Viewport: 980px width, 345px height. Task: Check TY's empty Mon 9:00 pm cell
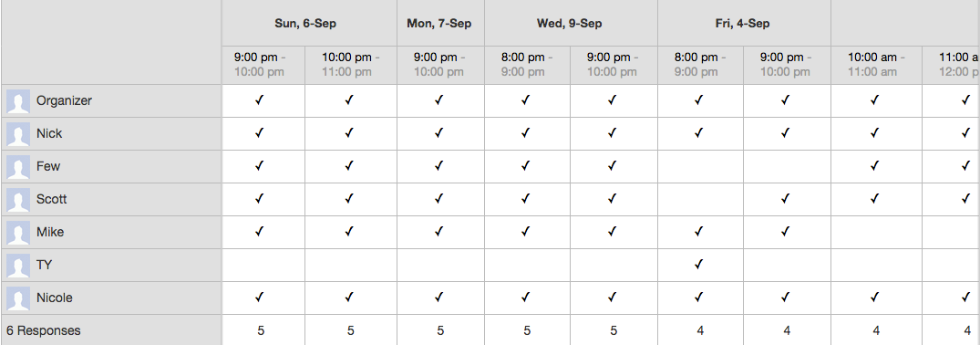440,265
